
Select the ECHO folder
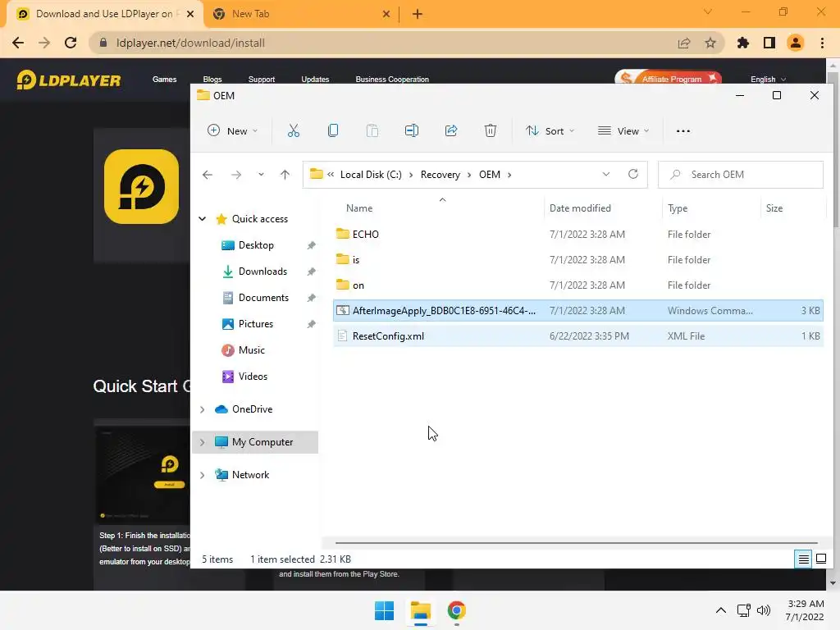pyautogui.click(x=578, y=234)
